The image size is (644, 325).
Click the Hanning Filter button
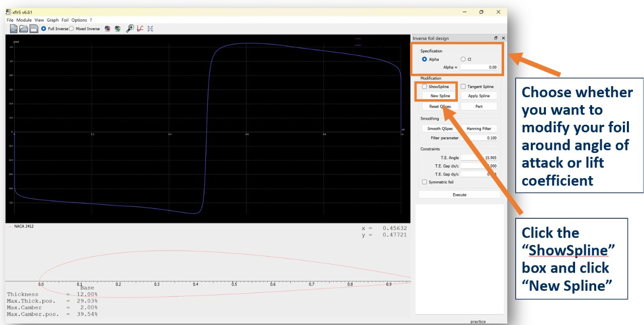(x=479, y=129)
